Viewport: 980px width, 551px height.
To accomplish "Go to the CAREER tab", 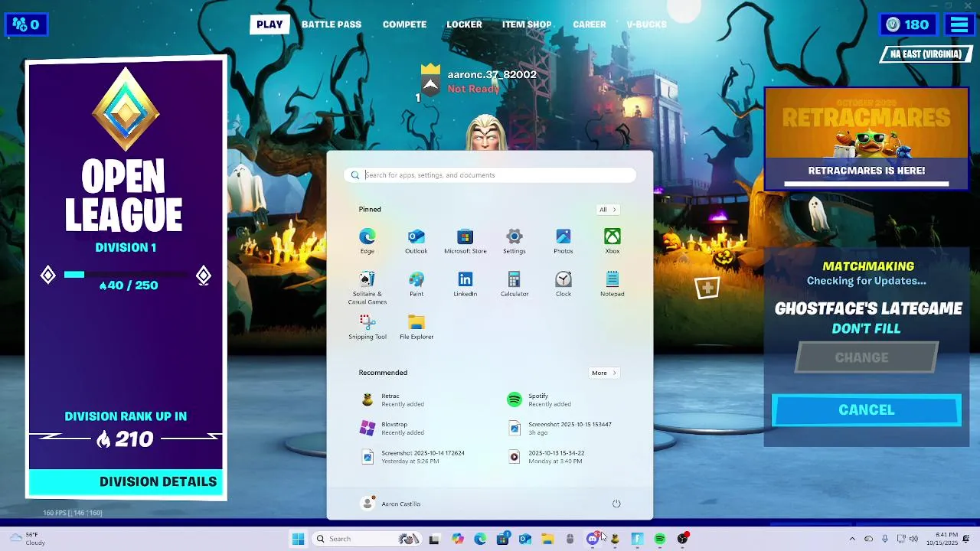I will tap(590, 24).
